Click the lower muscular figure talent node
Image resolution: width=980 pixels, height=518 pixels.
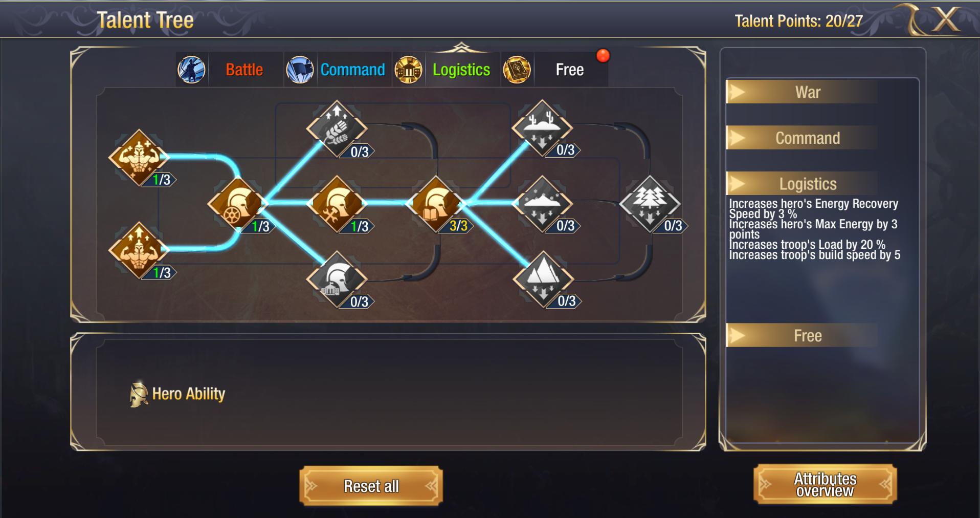pyautogui.click(x=139, y=250)
